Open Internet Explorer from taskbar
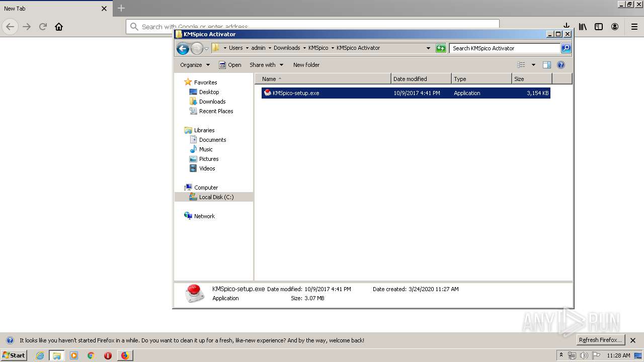644x362 pixels. [x=40, y=355]
